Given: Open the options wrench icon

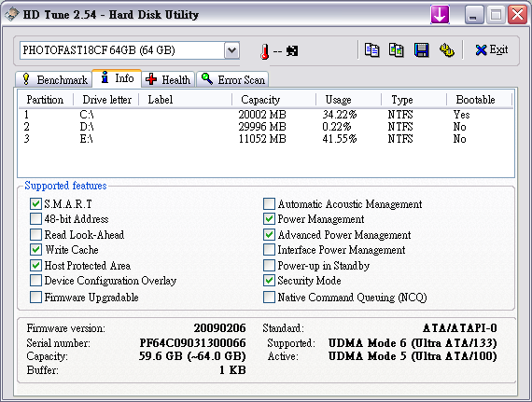Looking at the screenshot, I should [447, 50].
